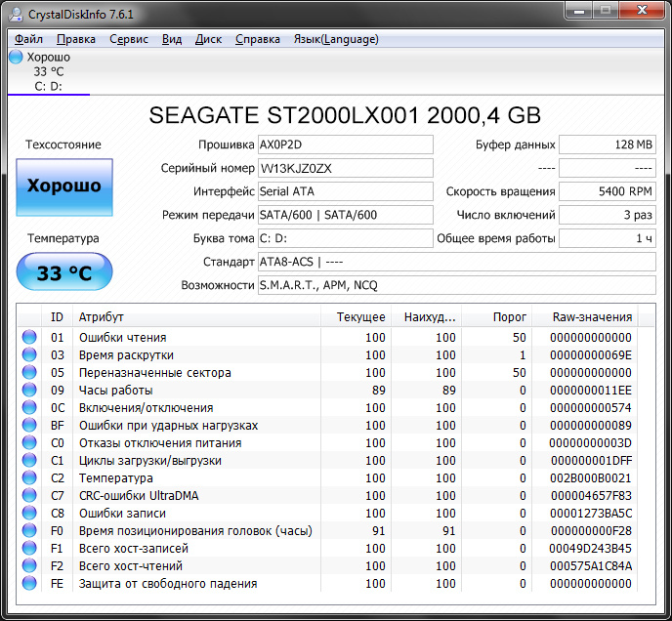Open the Справка menu
The width and height of the screenshot is (672, 621).
[258, 39]
